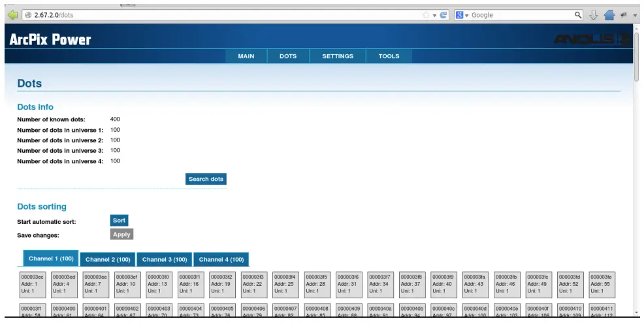This screenshot has height=325, width=644.
Task: Open the DOTS menu
Action: pyautogui.click(x=288, y=56)
